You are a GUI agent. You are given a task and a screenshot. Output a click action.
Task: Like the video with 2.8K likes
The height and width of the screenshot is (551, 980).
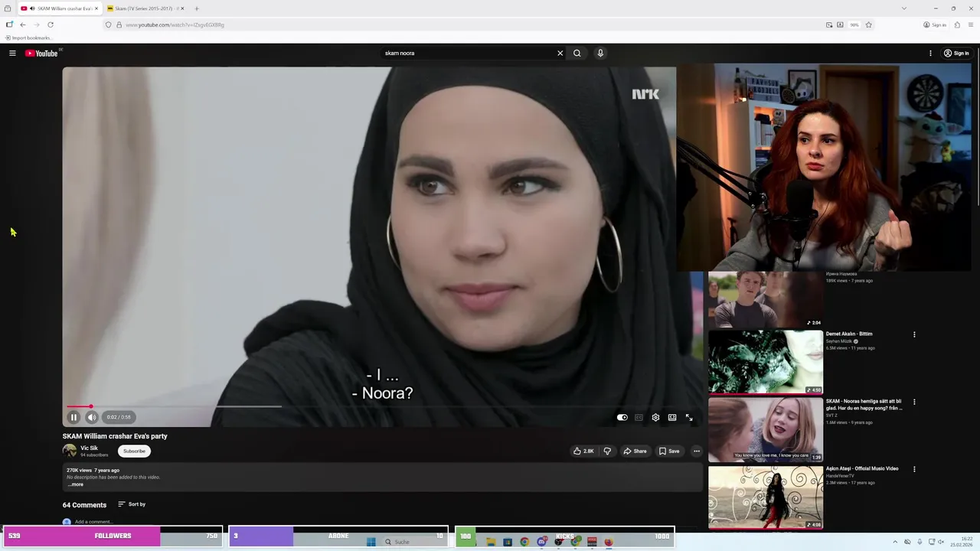583,451
